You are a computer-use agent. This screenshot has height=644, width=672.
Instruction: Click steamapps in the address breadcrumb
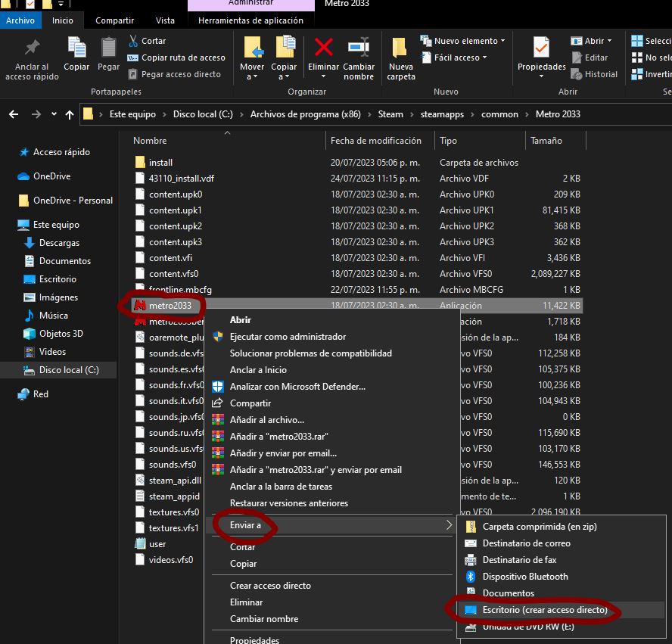point(442,114)
